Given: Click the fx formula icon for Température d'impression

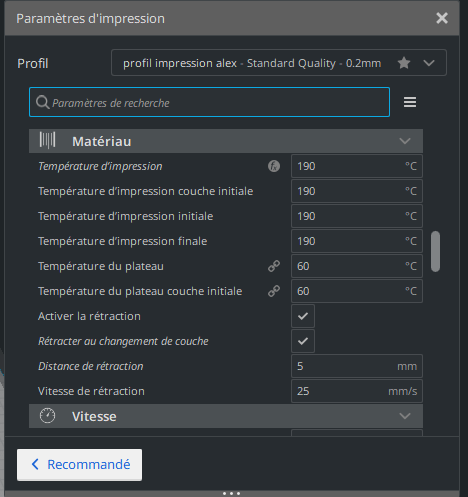Looking at the screenshot, I should click(x=274, y=166).
